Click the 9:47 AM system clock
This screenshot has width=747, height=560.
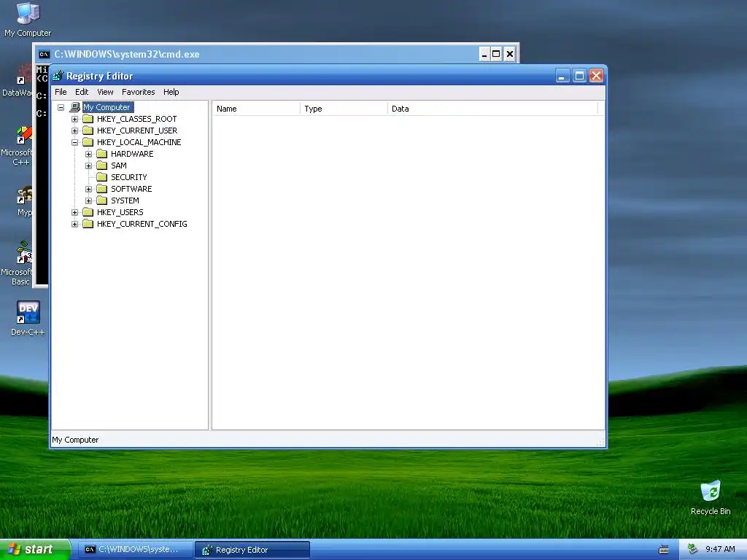coord(720,549)
